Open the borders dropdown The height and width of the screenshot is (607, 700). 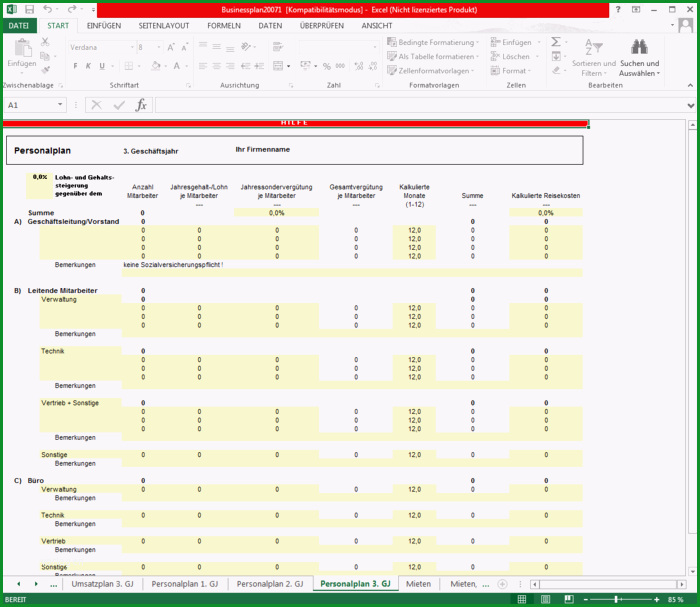139,66
